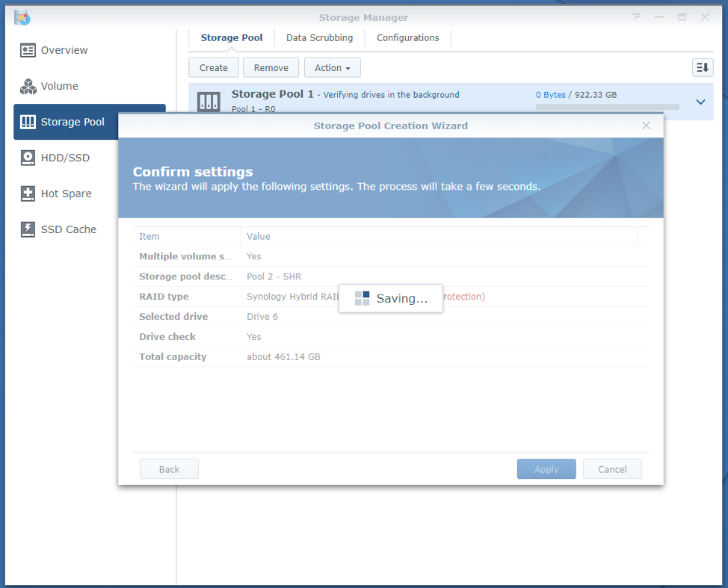This screenshot has height=588, width=728.
Task: Click the Storage Pool sidebar icon
Action: [x=28, y=122]
